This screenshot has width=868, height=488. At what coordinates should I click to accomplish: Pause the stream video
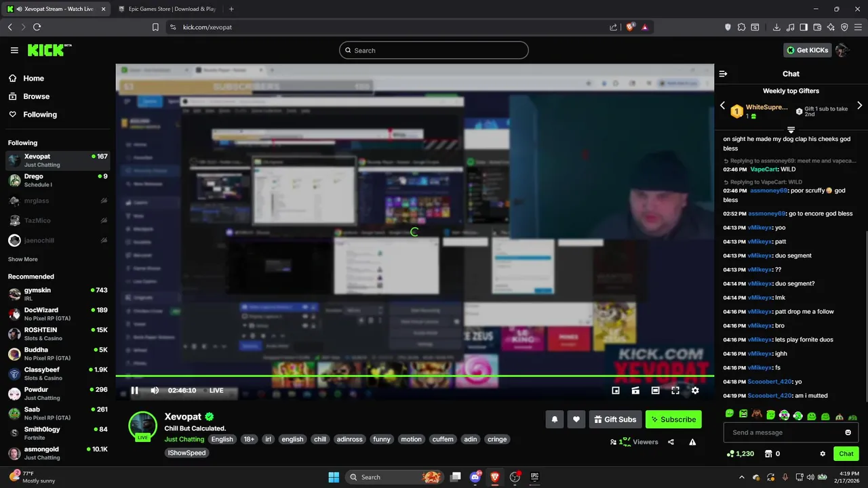tap(134, 390)
